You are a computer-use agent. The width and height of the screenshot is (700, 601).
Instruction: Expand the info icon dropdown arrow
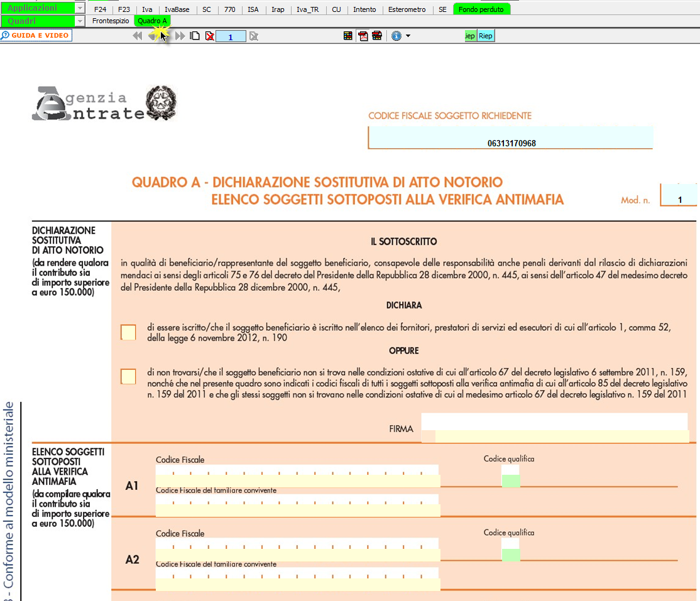408,36
